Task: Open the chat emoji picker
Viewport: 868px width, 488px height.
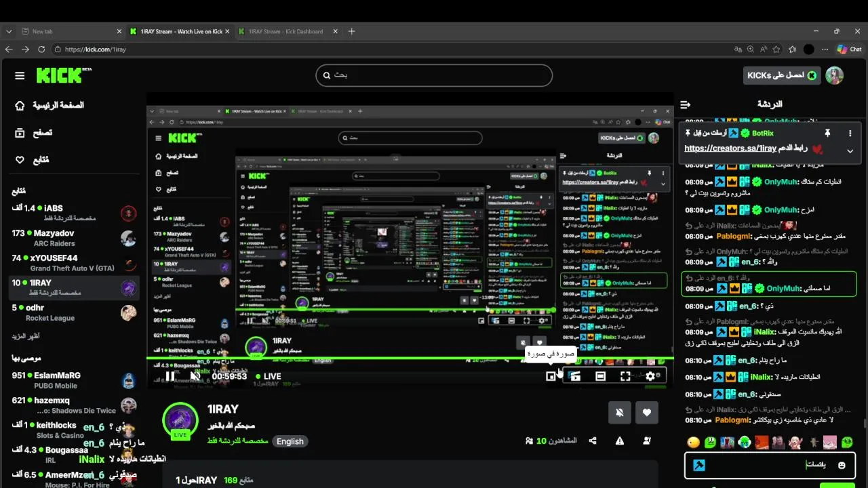Action: point(842,466)
